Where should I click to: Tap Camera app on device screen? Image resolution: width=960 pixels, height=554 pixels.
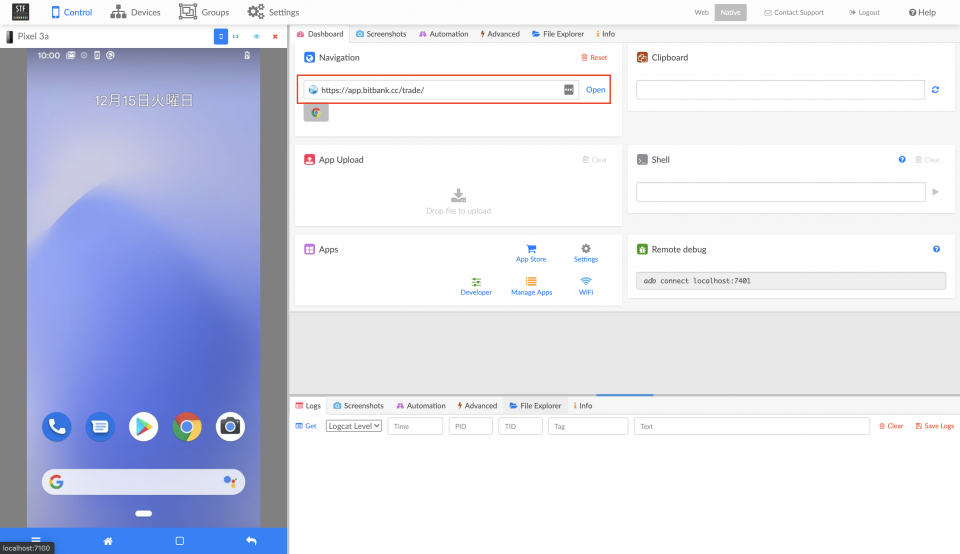230,427
